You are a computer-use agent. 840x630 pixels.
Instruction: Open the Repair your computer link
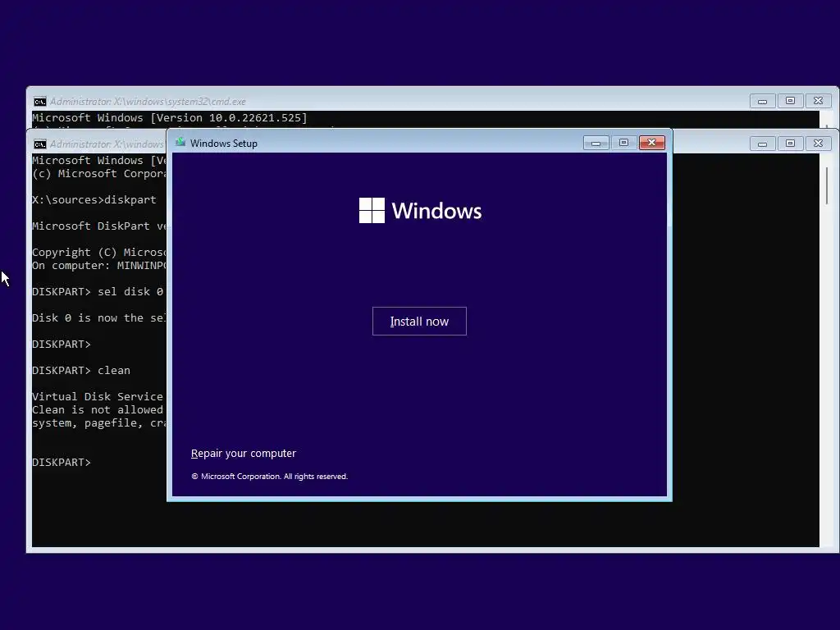click(x=243, y=453)
